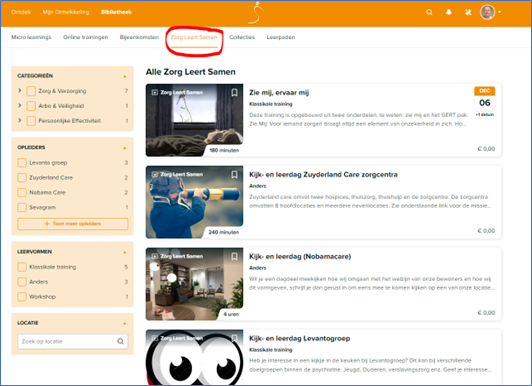Screen dimensions: 532x386
Task: Open 'Kijk- en leerdag Levantogroep' title link
Action: [299, 338]
